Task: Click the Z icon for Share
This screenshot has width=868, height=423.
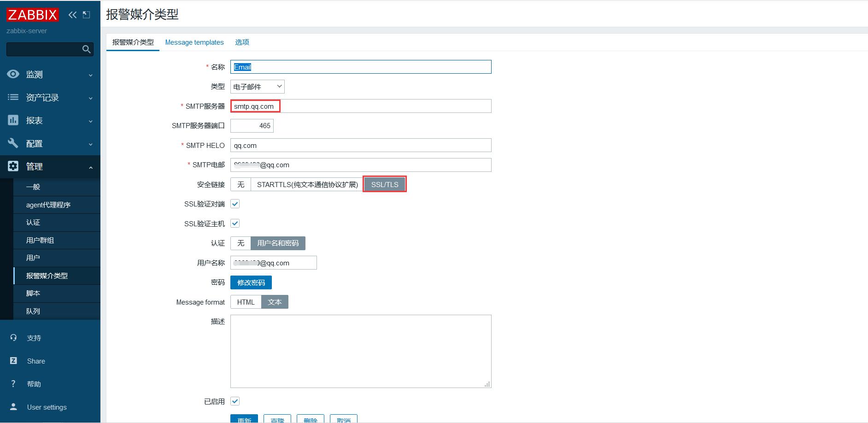Action: [x=13, y=361]
